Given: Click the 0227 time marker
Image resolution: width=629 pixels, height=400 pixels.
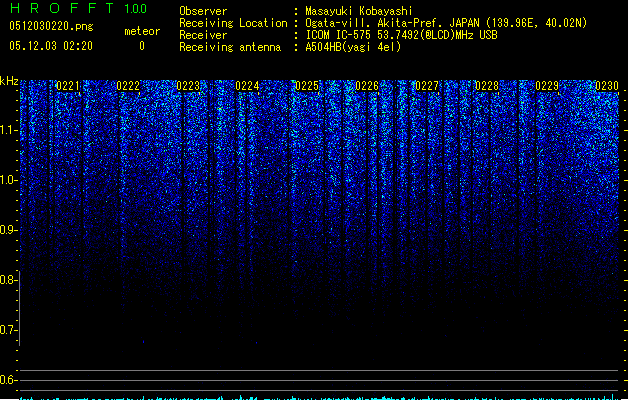Looking at the screenshot, I should tap(427, 86).
